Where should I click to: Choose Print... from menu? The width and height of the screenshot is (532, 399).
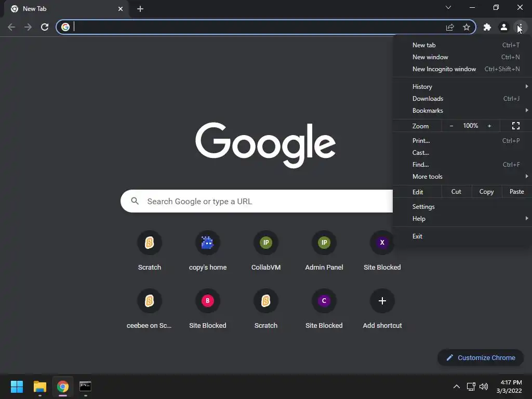[462, 140]
